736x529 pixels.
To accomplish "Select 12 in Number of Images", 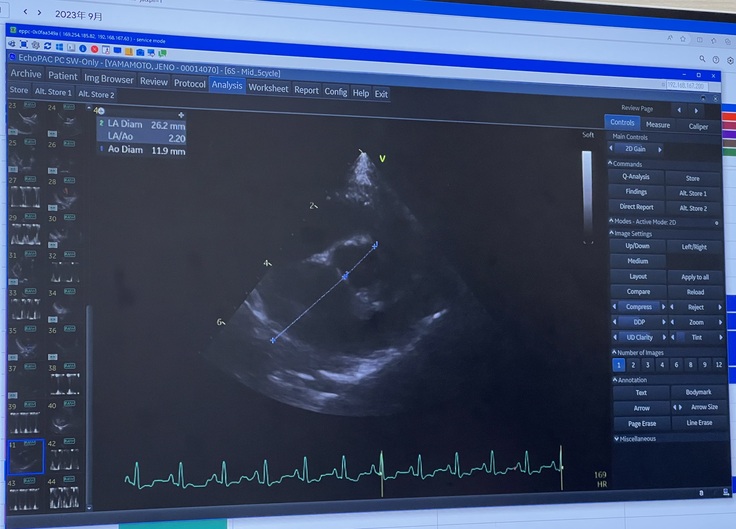I will point(718,366).
